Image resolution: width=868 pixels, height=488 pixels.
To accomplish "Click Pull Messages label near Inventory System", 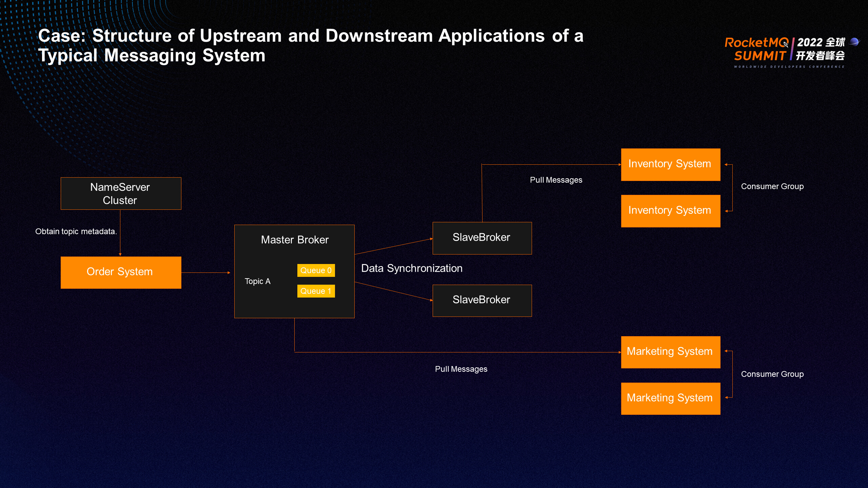I will [556, 180].
